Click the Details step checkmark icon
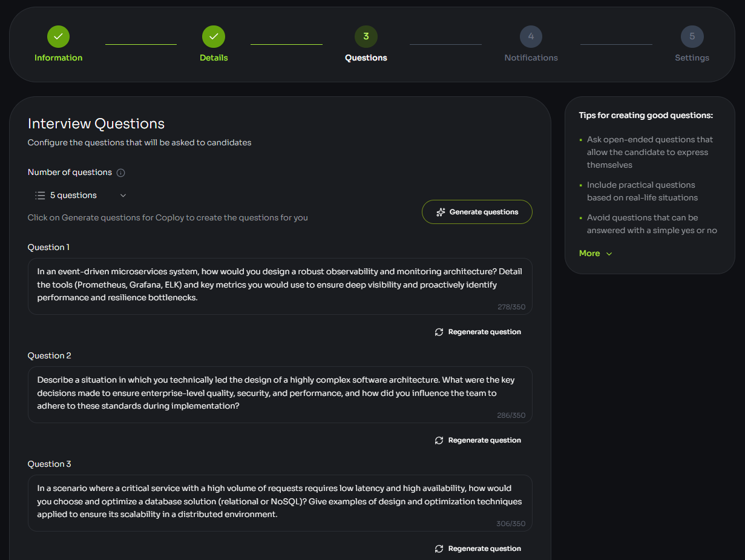 [214, 36]
